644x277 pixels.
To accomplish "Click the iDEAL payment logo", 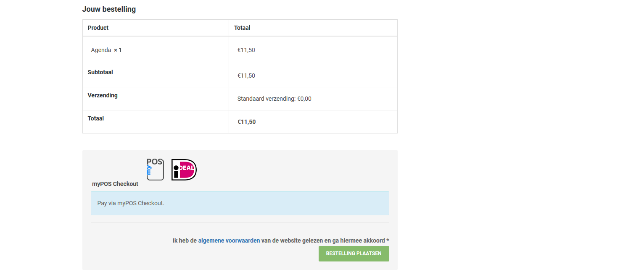I will pos(184,170).
